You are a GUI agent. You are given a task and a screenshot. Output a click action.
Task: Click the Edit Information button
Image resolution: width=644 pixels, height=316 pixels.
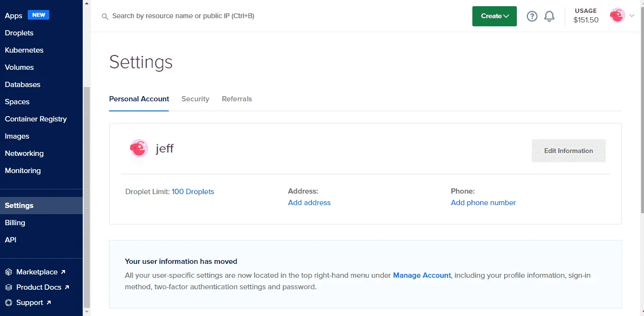coord(568,151)
